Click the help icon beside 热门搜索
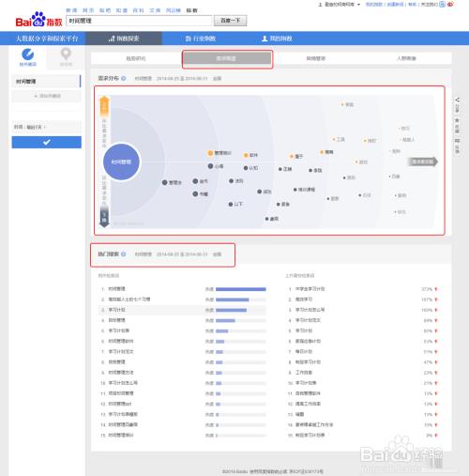Image resolution: width=469 pixels, height=476 pixels. pyautogui.click(x=124, y=253)
